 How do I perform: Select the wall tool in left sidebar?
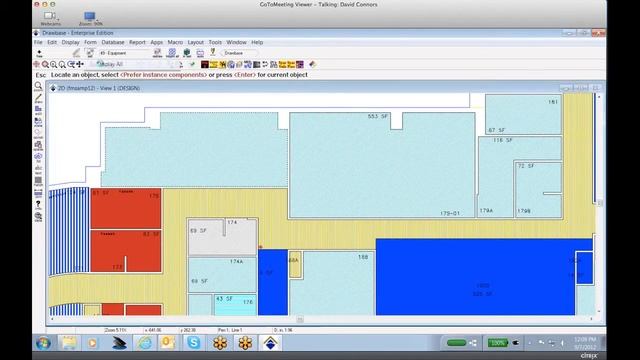pos(38,110)
